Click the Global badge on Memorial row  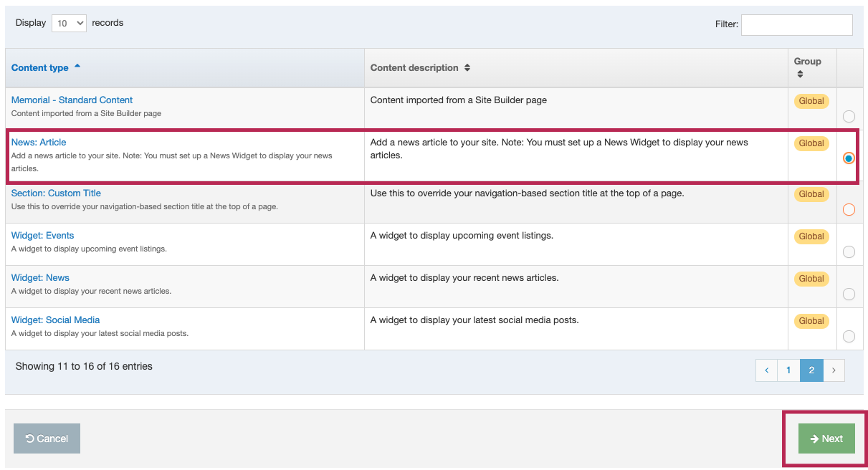click(x=811, y=100)
